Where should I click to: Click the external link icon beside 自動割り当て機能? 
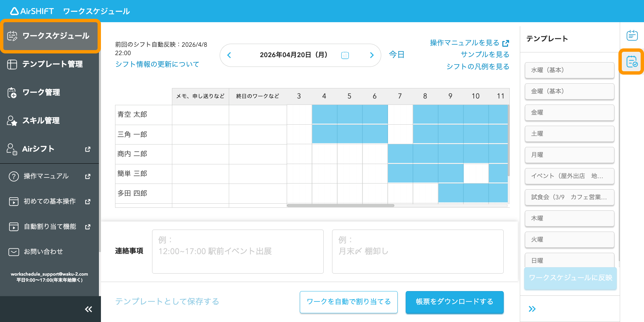88,227
